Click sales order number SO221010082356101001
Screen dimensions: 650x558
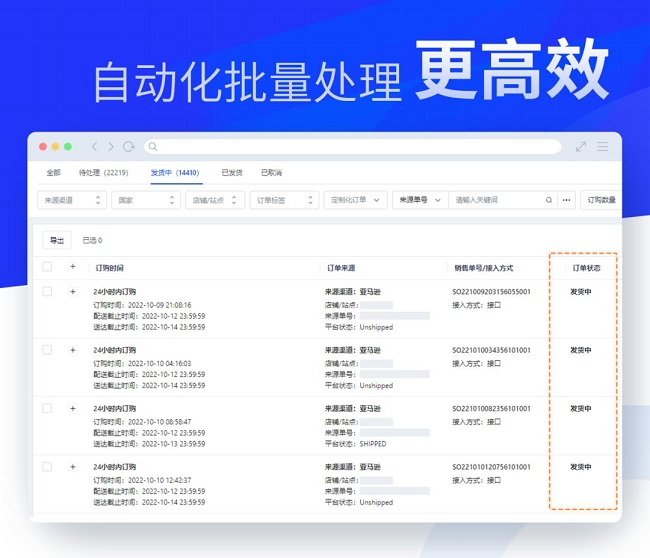491,408
